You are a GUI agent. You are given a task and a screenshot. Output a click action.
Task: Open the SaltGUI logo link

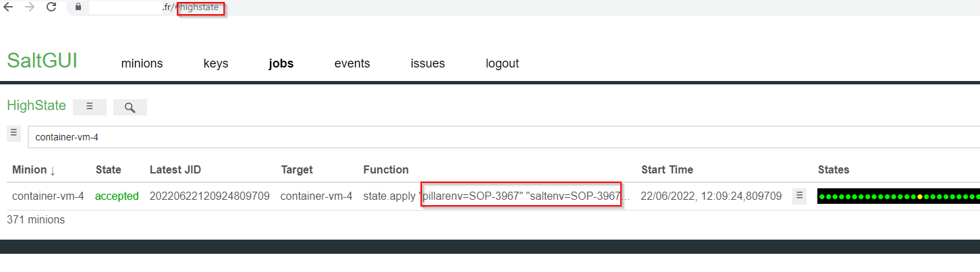(42, 60)
